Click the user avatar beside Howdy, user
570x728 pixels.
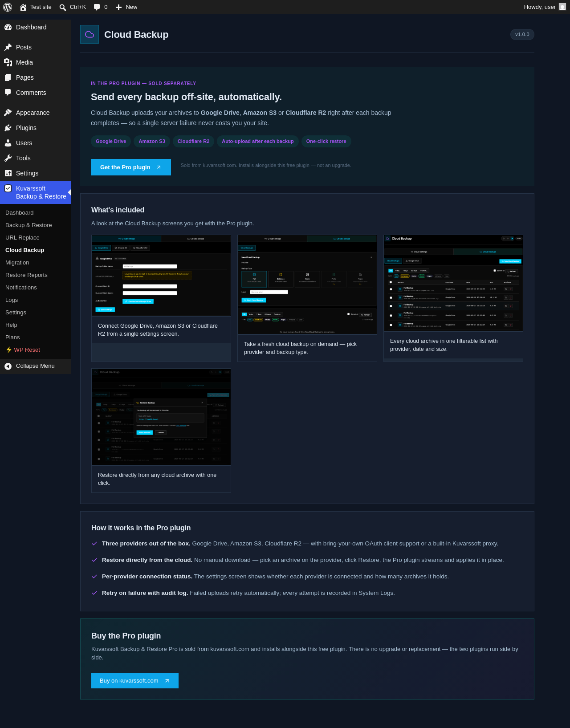click(x=562, y=7)
